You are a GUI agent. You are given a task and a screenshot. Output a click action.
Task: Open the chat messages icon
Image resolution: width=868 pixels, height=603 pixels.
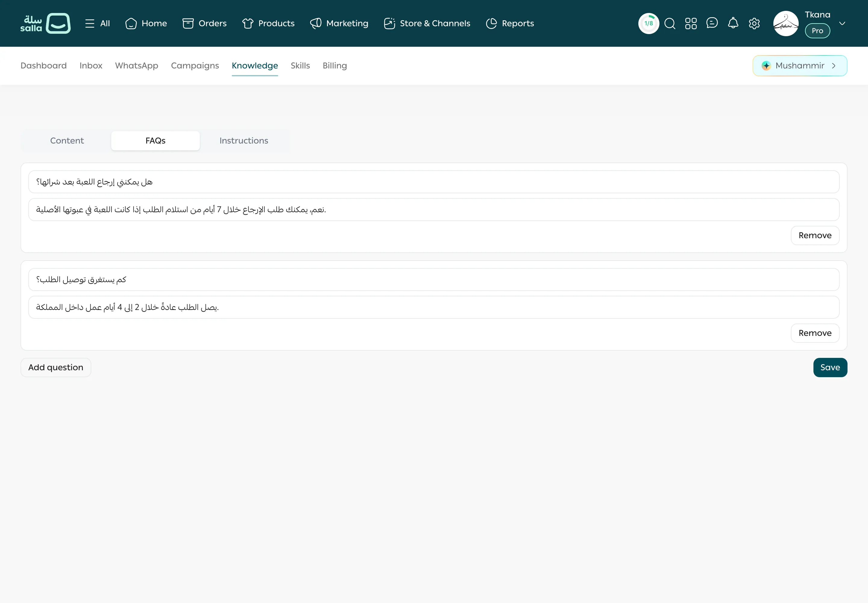click(x=712, y=23)
